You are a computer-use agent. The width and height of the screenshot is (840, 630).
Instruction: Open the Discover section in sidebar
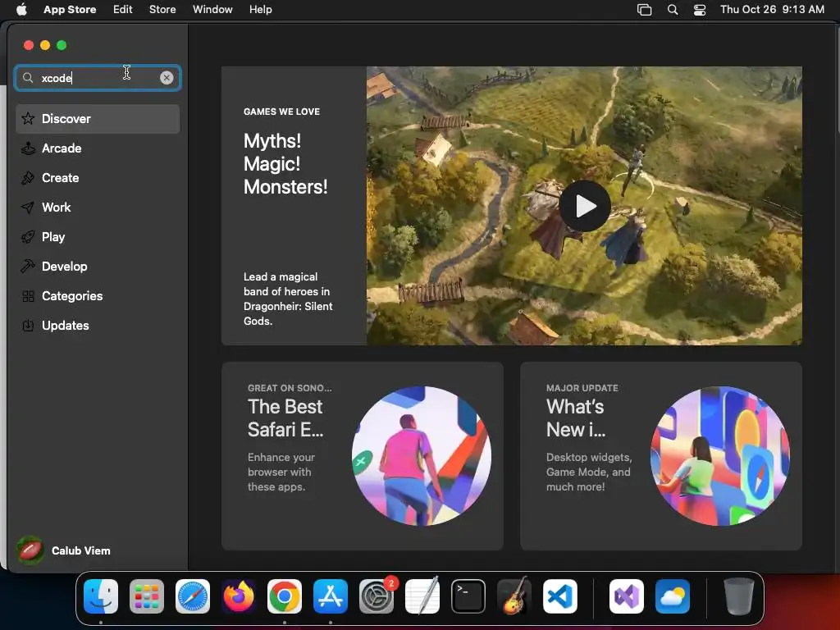point(98,119)
